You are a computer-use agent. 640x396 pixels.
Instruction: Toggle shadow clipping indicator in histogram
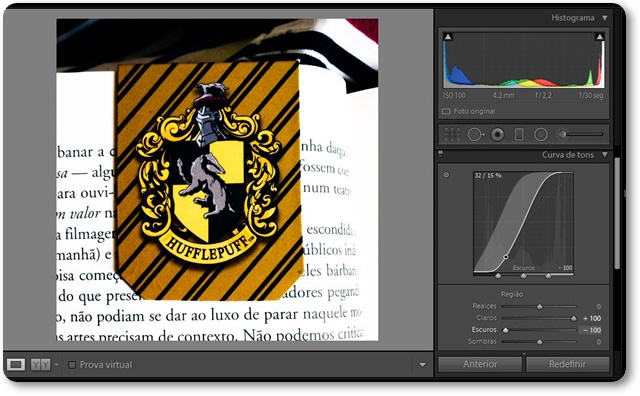pyautogui.click(x=448, y=37)
